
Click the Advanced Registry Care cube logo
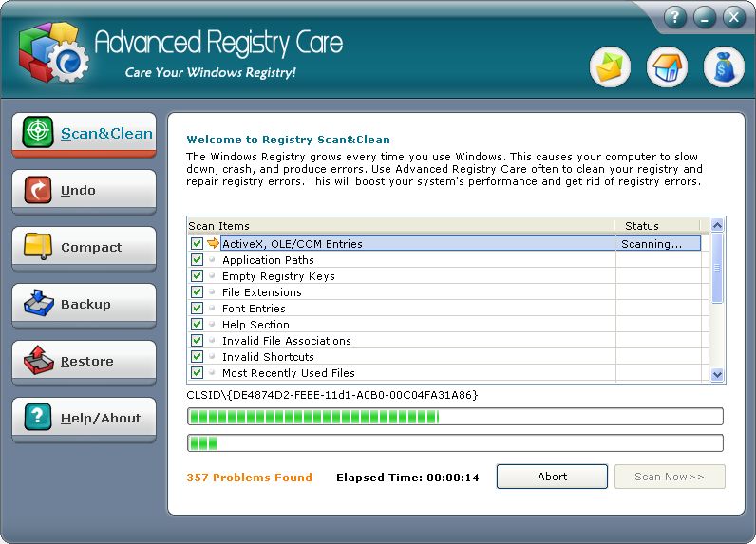52,54
